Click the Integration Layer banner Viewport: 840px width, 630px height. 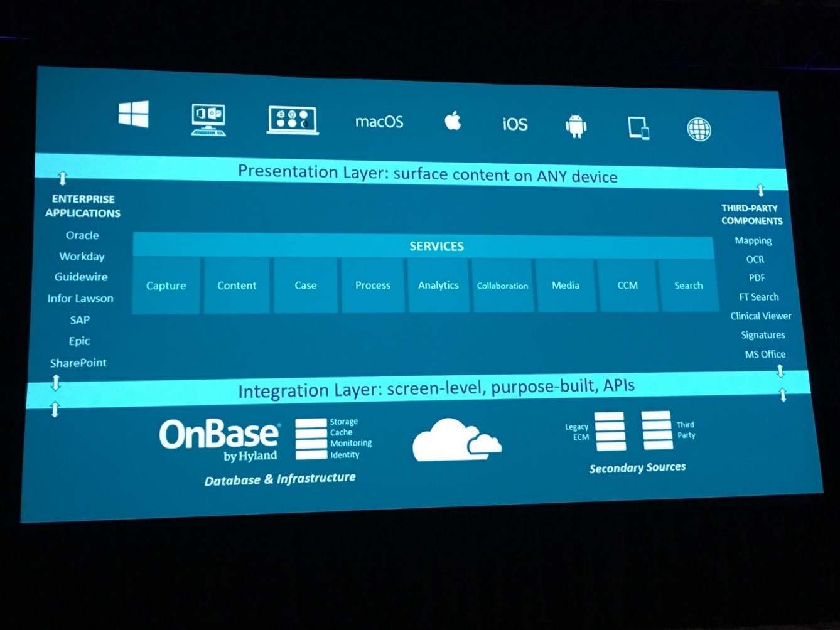pos(417,388)
